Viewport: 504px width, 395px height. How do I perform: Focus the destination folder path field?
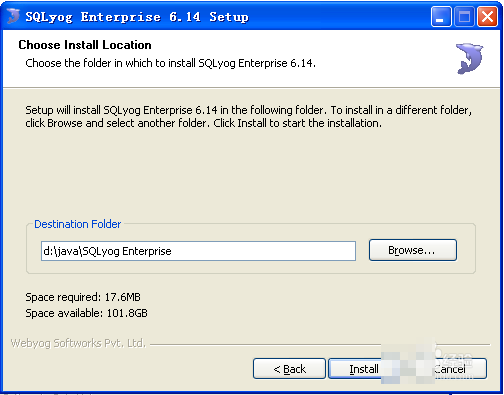point(198,251)
